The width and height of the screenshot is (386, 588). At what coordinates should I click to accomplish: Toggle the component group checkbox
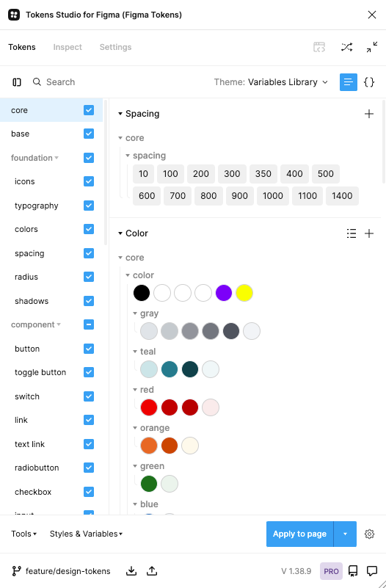[89, 324]
